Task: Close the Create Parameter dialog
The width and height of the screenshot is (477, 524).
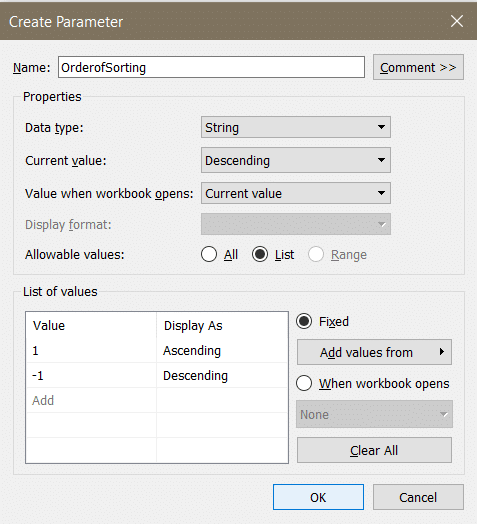Action: click(457, 21)
